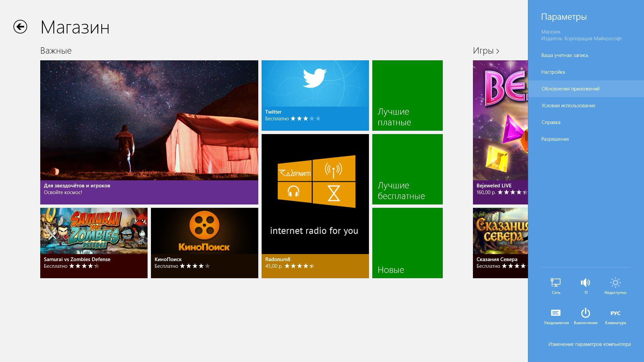Viewport: 644px width, 362px height.
Task: Expand the Игры category chevron
Action: (x=498, y=51)
